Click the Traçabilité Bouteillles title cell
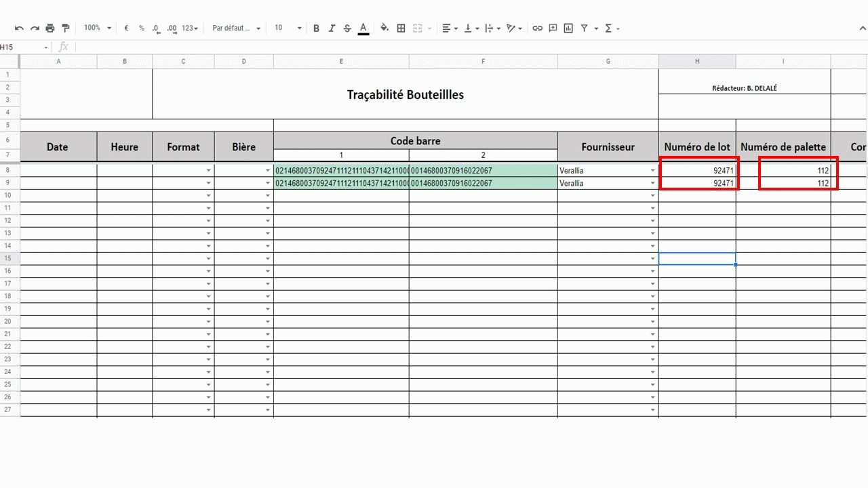The image size is (868, 488). [x=406, y=94]
